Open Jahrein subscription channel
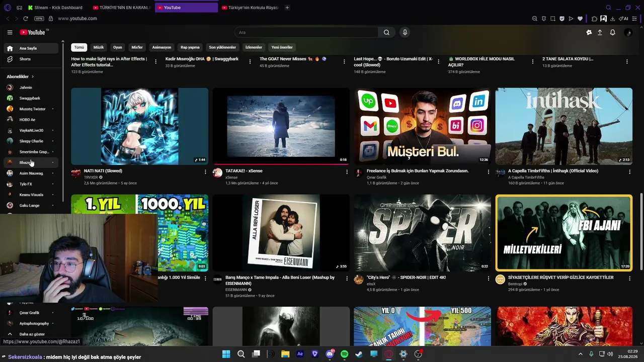Viewport: 644px width, 362px height. point(31,87)
